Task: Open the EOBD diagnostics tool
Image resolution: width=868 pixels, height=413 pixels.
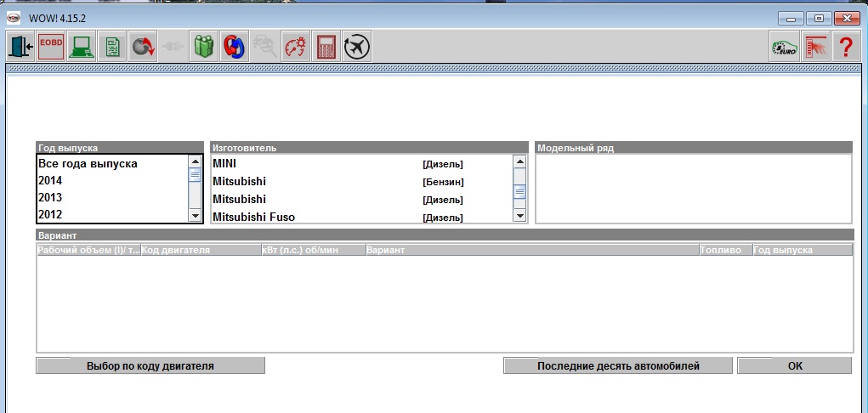Action: click(x=52, y=47)
